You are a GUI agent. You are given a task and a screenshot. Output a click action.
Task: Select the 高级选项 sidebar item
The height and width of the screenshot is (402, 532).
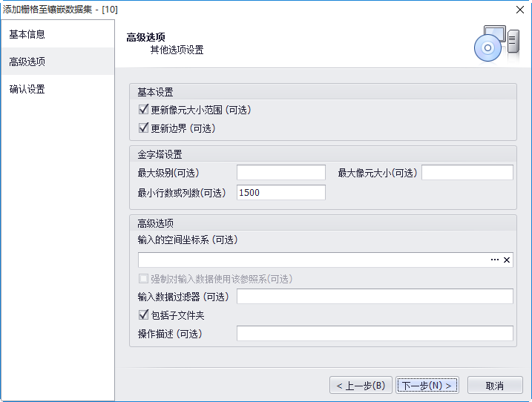(x=27, y=62)
